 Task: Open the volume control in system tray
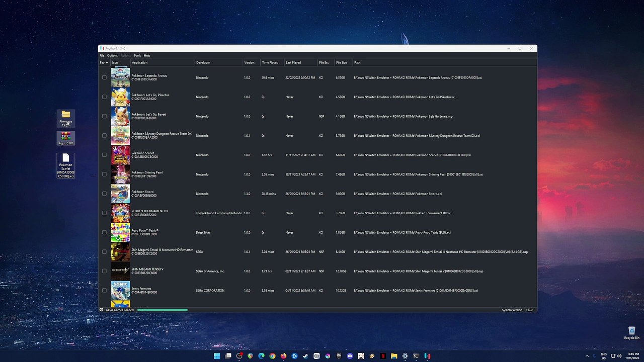(619, 356)
